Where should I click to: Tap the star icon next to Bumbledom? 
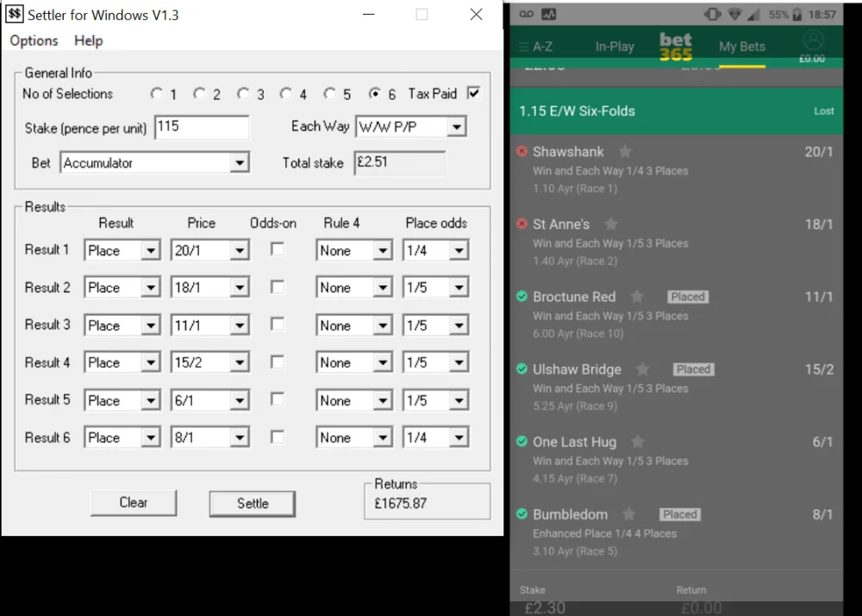[629, 514]
